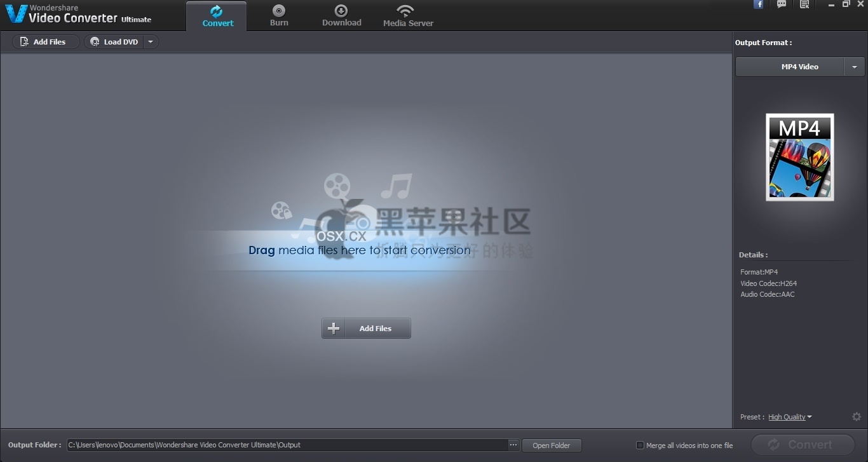
Task: Open the Facebook icon in title bar
Action: tap(758, 4)
